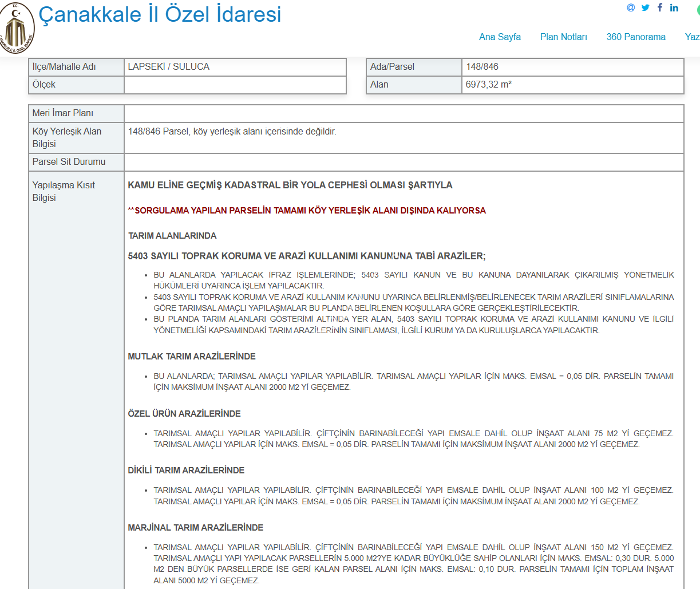The height and width of the screenshot is (589, 700).
Task: Click the Çanakkale İl Özel İdaresi emblem logo
Action: pos(17,29)
